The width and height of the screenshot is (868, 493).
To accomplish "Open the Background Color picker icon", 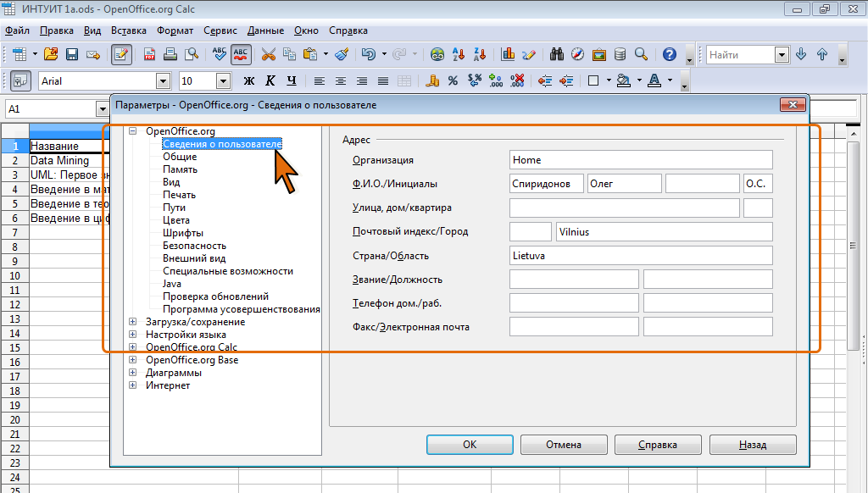I will tap(624, 80).
